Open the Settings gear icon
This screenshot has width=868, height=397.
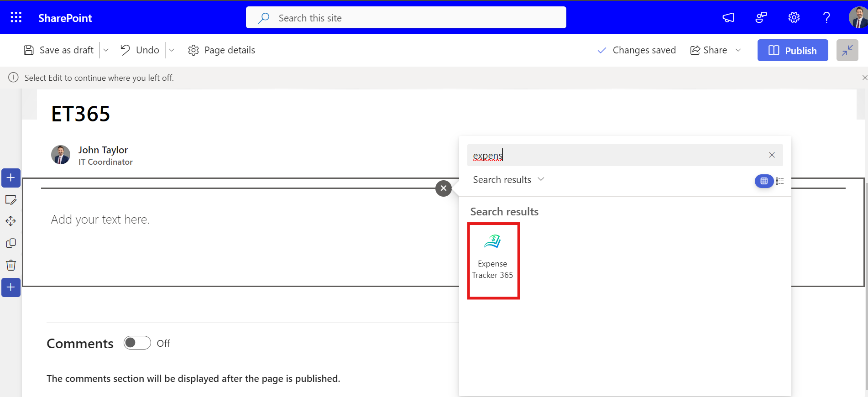[794, 18]
